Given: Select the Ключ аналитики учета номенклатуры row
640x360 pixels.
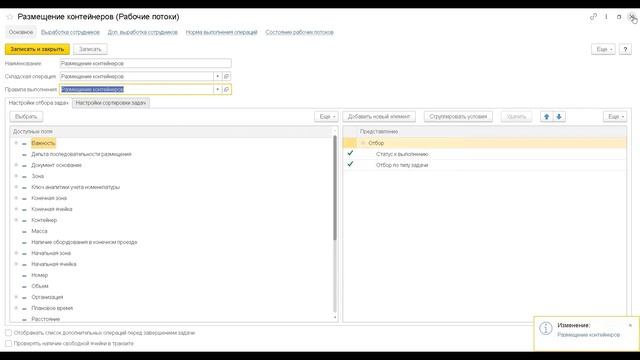Looking at the screenshot, I should pyautogui.click(x=171, y=187).
